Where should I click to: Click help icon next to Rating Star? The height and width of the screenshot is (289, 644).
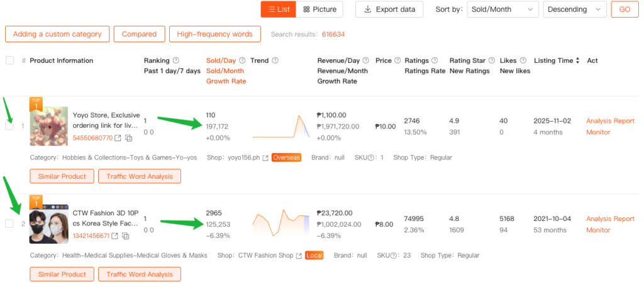[491, 60]
